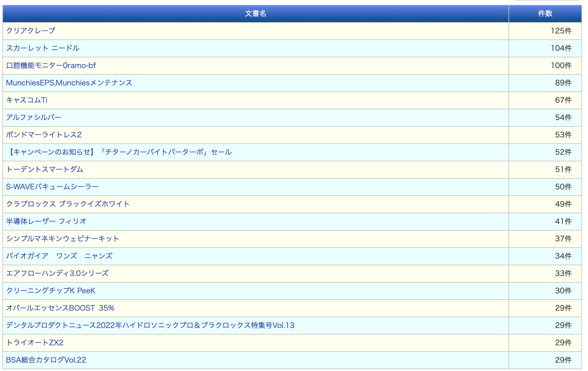Open the 口腔機能モニターOramo-bf link
The height and width of the screenshot is (371, 588).
tap(51, 65)
